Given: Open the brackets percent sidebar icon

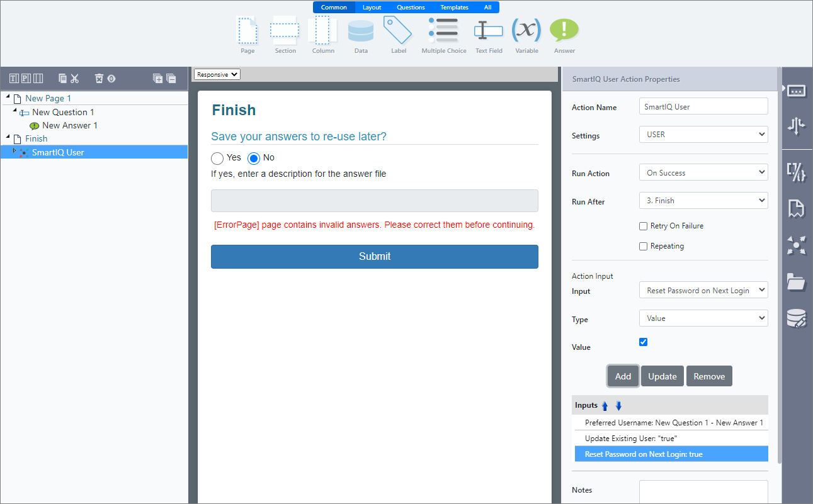Looking at the screenshot, I should (x=797, y=172).
